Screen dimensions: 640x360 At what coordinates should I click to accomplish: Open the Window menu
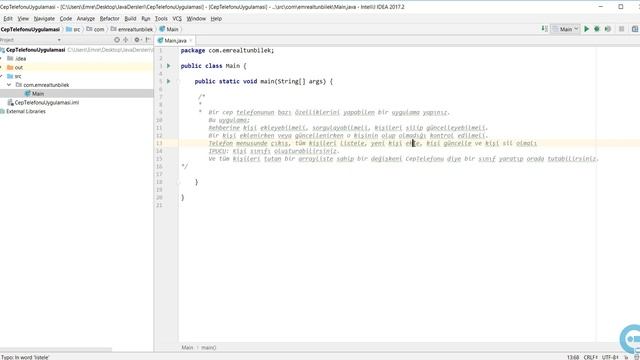(196, 19)
